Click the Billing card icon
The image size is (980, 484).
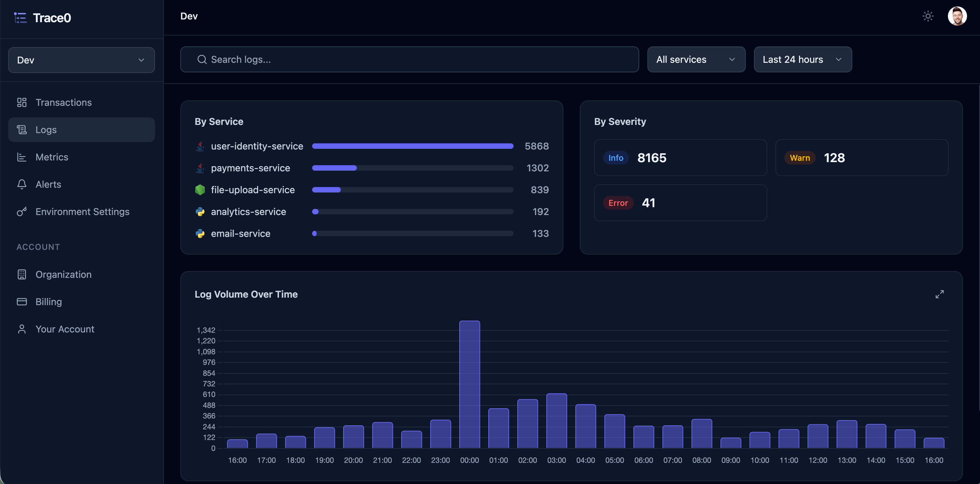pyautogui.click(x=22, y=302)
